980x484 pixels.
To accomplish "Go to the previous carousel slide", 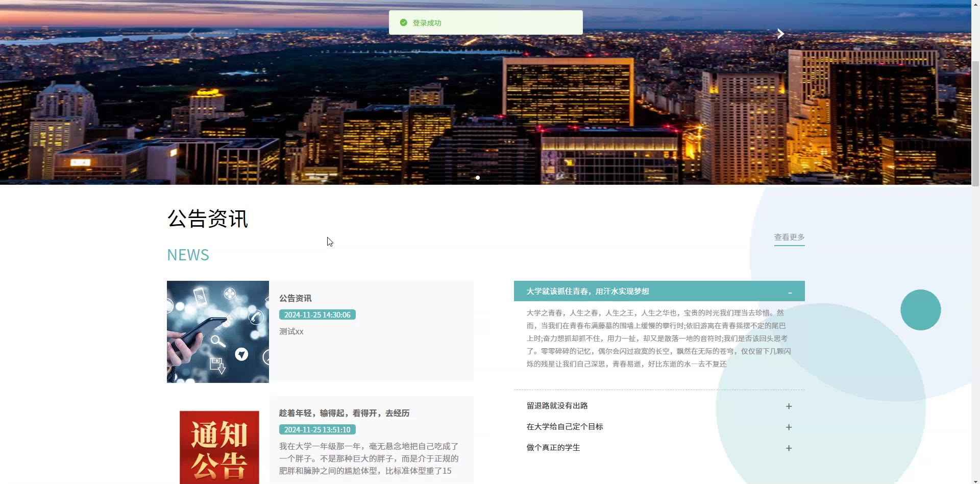I will point(191,34).
